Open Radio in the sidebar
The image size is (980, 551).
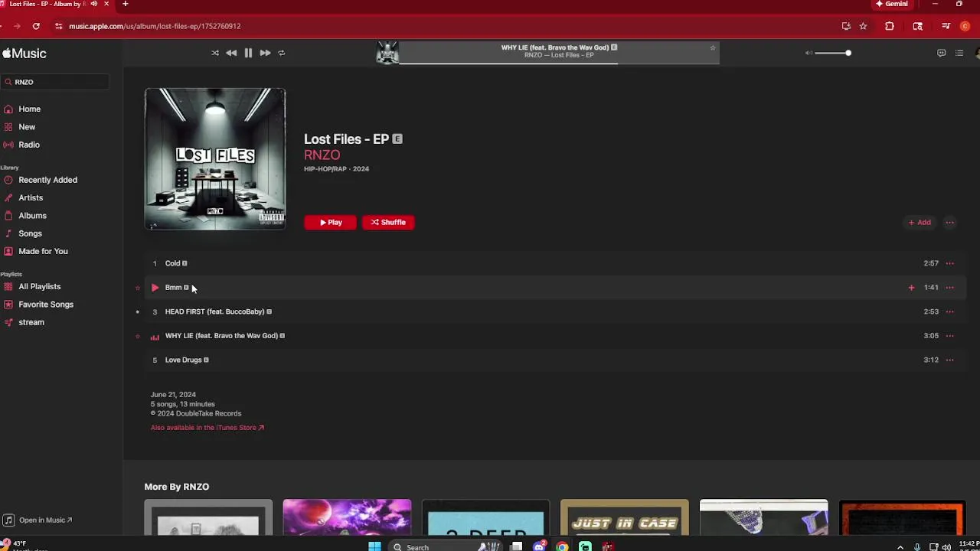pyautogui.click(x=29, y=145)
